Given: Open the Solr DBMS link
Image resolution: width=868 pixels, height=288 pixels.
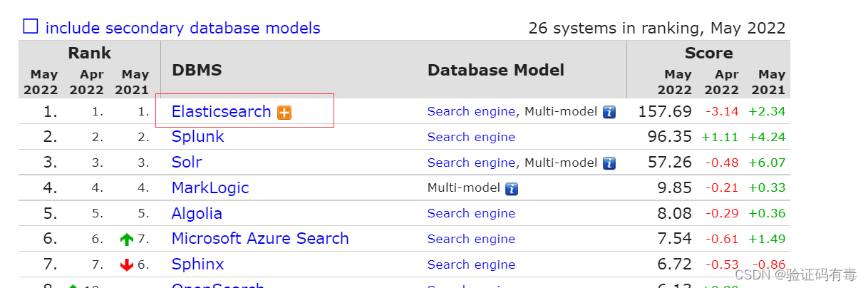Looking at the screenshot, I should tap(187, 163).
